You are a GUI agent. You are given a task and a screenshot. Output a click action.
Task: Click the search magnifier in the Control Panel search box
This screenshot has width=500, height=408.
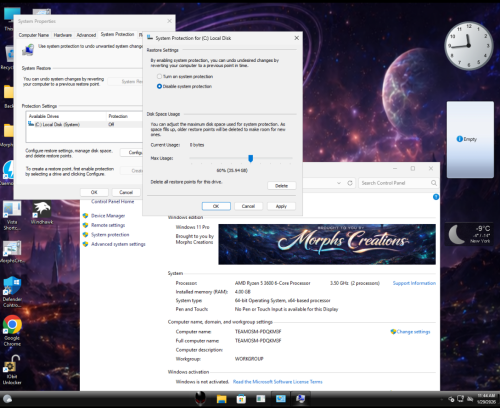[434, 183]
